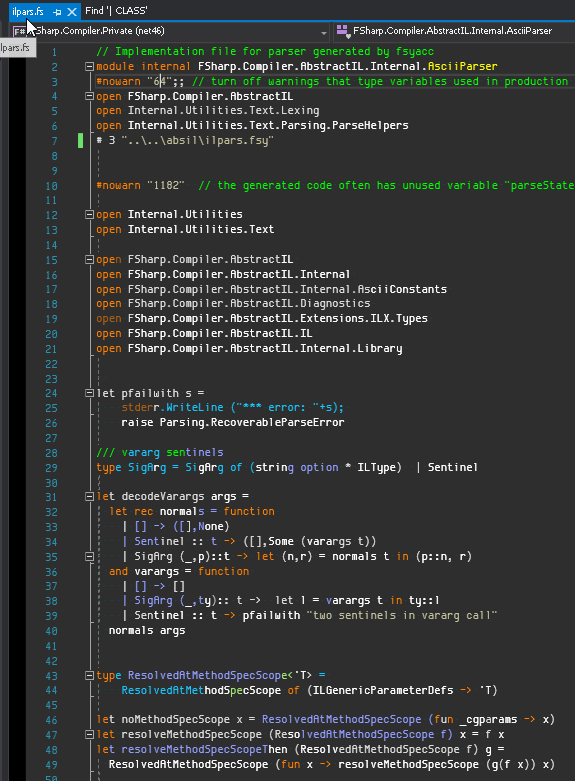
Task: Place cursor in #nowarn "64" string
Action: click(x=159, y=81)
